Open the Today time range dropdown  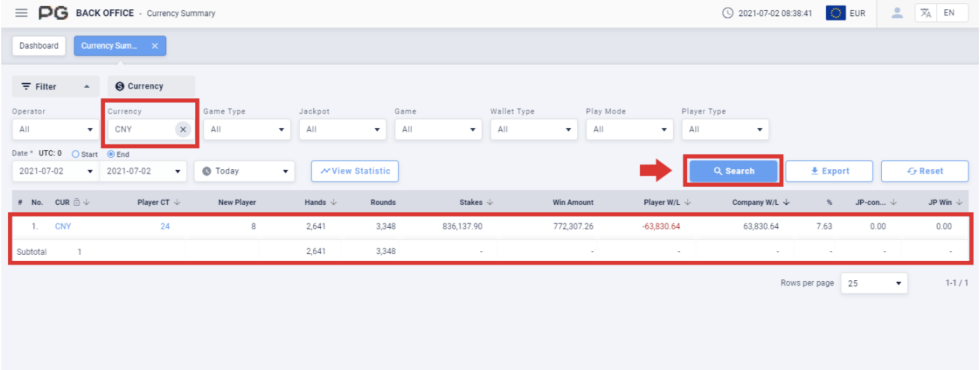tap(244, 171)
